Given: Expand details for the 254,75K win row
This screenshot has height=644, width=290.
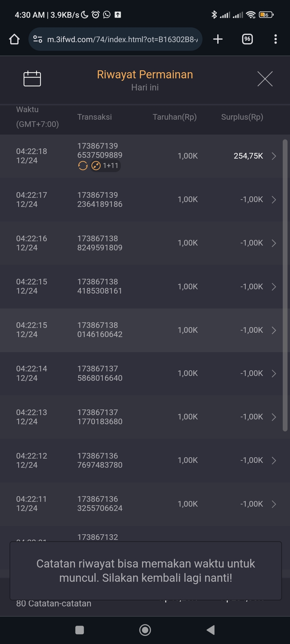Looking at the screenshot, I should tap(274, 156).
